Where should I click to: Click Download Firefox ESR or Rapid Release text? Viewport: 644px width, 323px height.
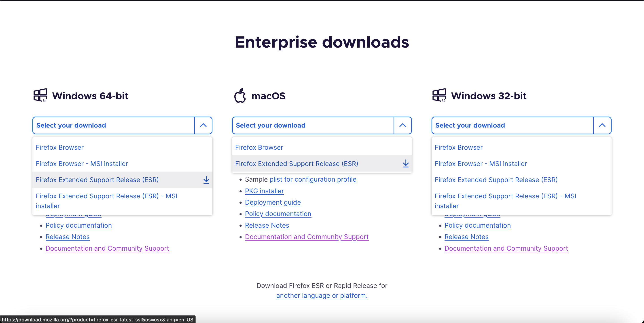point(322,285)
